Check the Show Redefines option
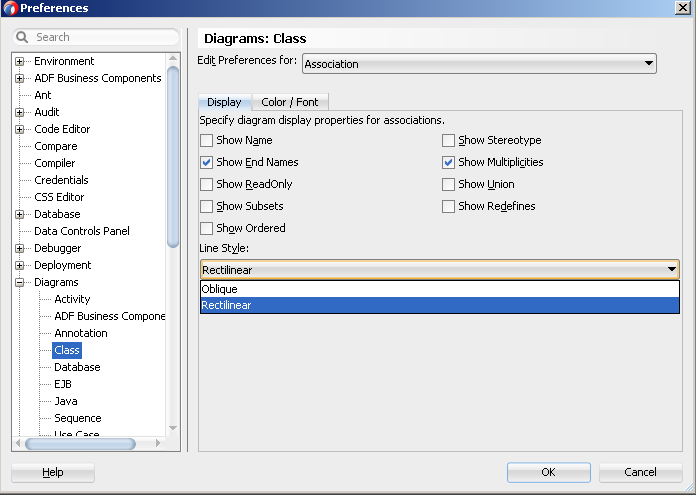Viewport: 696px width, 495px height. click(448, 206)
